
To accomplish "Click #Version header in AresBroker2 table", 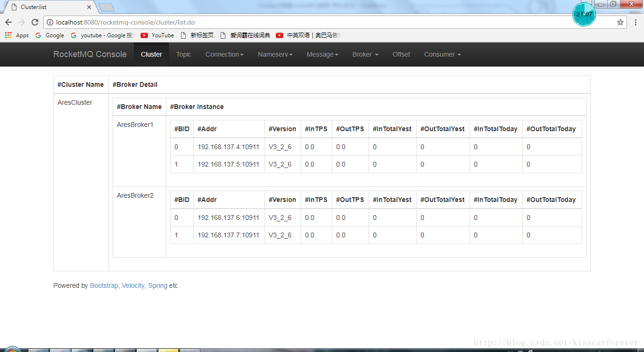I will pos(282,200).
